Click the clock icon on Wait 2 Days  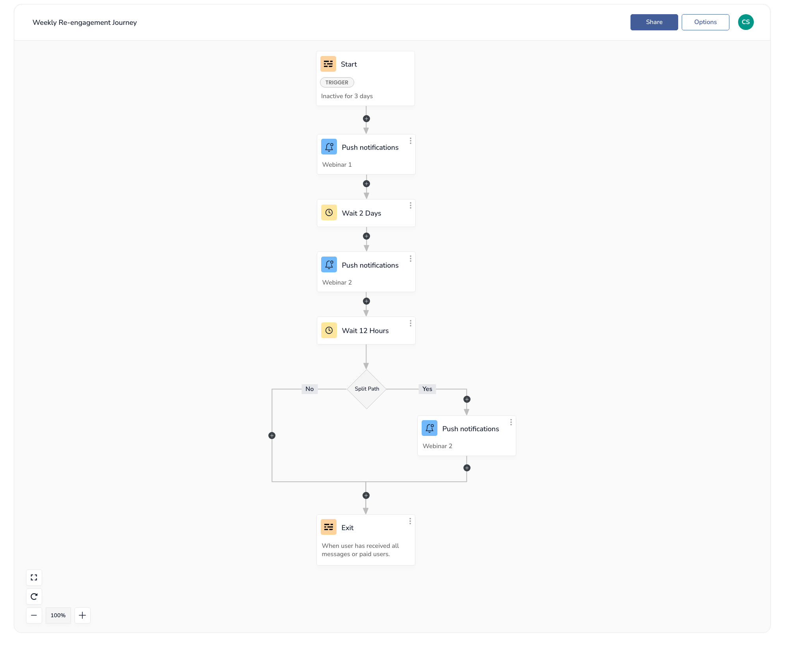click(x=329, y=212)
